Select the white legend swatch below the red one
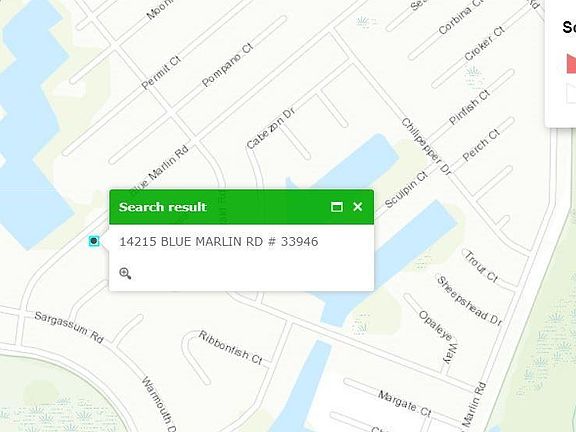The image size is (576, 432). coord(571,93)
